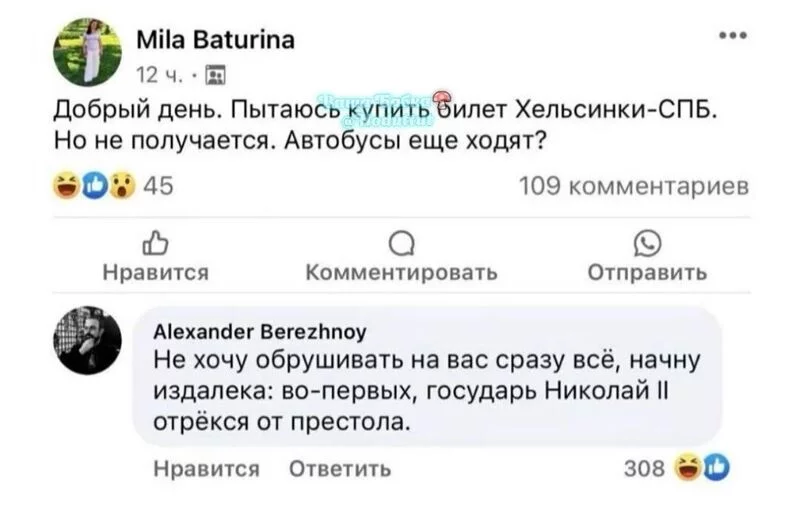Click the blue like icon beside 308

click(715, 467)
